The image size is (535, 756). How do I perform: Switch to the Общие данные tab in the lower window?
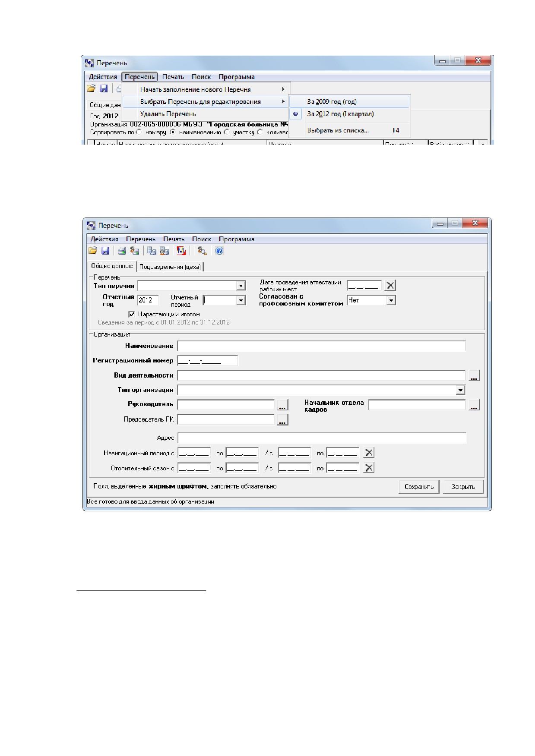pos(112,266)
